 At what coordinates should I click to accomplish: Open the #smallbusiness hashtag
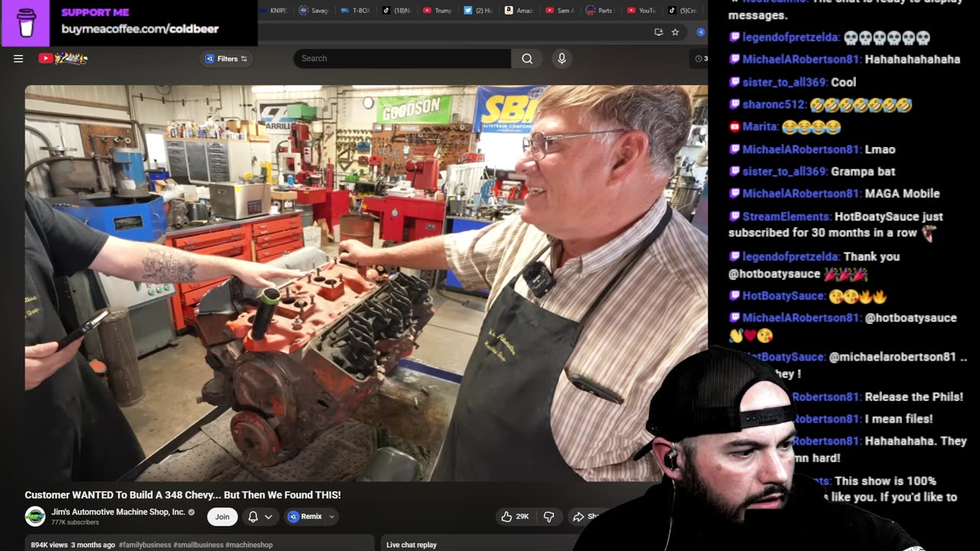click(x=198, y=545)
